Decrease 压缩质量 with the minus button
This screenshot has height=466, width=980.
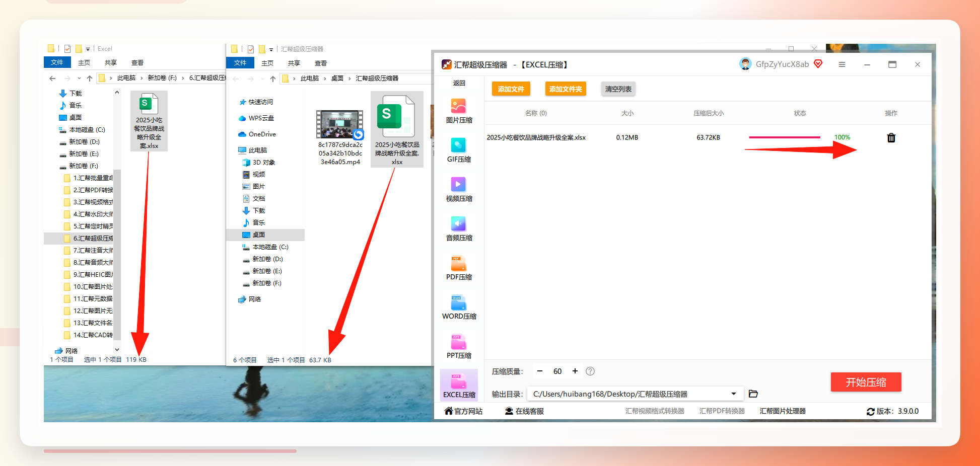tap(540, 371)
